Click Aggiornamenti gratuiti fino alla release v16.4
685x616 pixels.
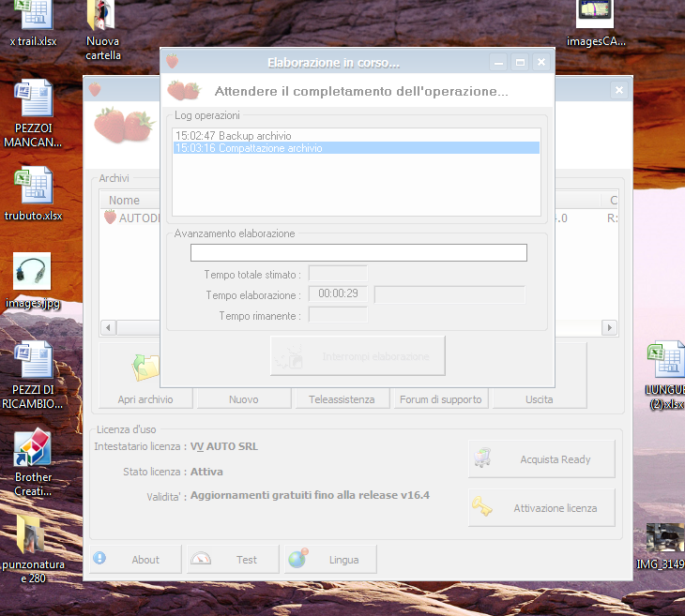coord(311,495)
